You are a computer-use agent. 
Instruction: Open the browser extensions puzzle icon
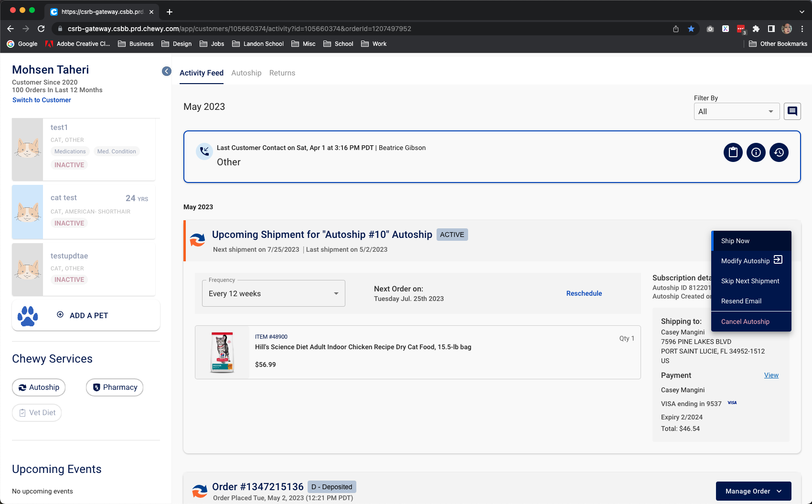[x=756, y=29]
